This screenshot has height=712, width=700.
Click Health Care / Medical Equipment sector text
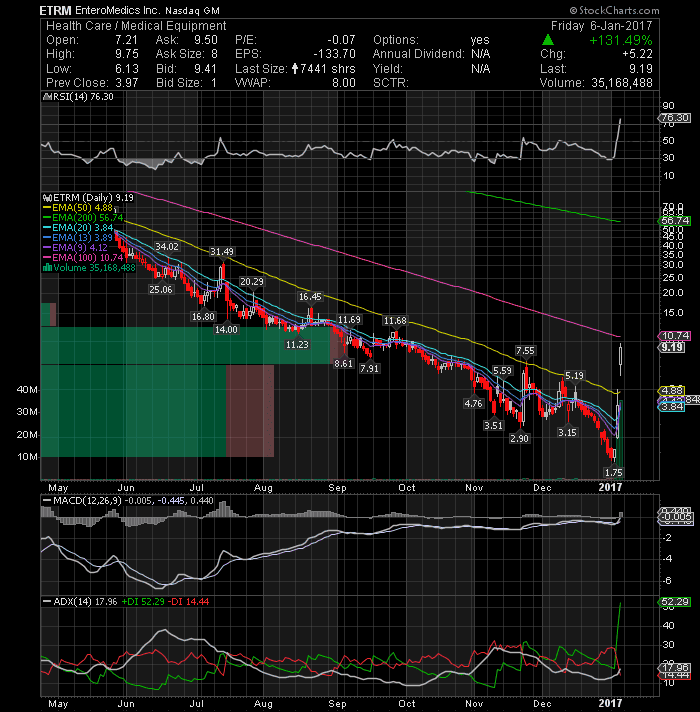click(x=136, y=26)
